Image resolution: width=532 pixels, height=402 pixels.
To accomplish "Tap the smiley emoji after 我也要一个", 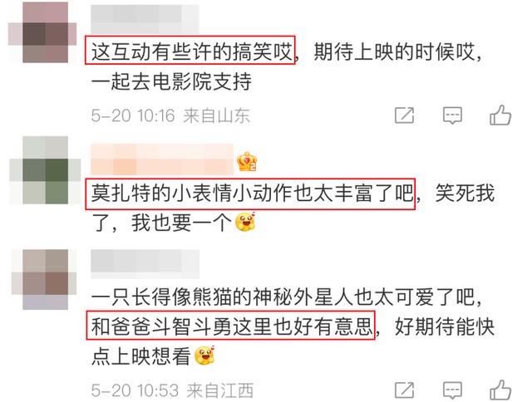I will tap(245, 222).
